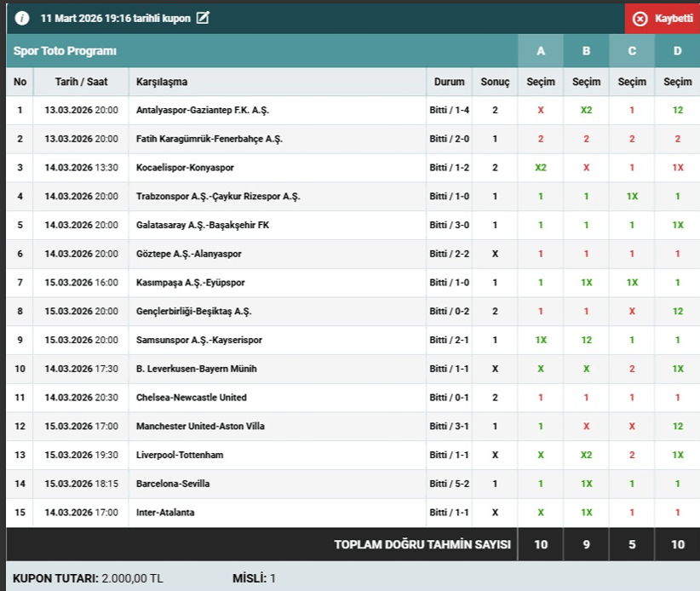
Task: Select column C header
Action: pyautogui.click(x=632, y=51)
